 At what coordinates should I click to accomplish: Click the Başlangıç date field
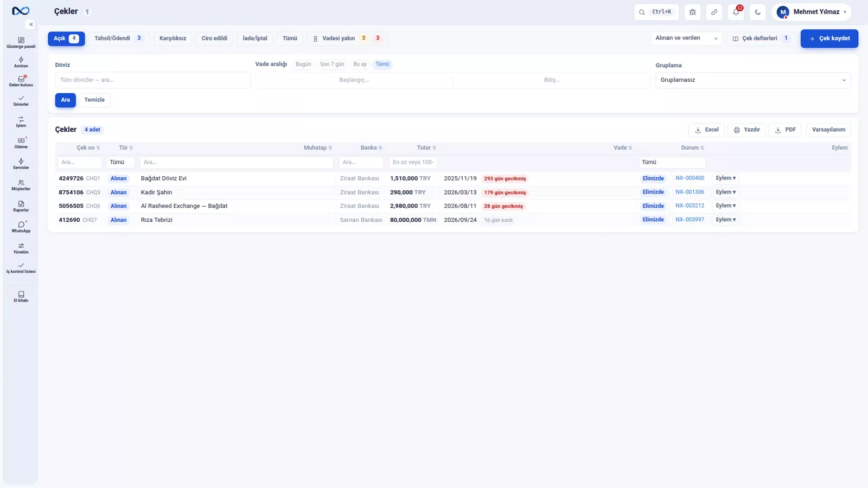[354, 80]
